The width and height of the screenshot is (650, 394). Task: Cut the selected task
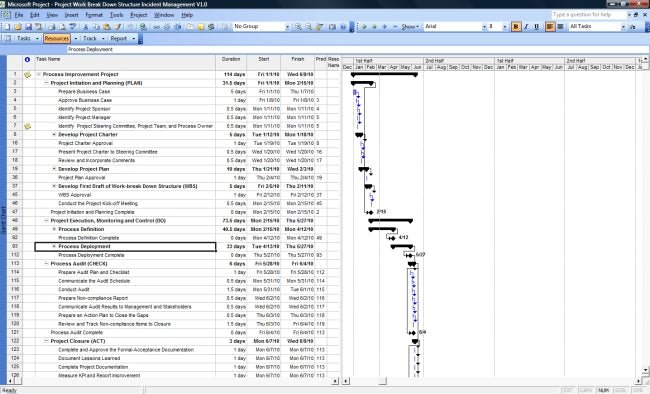pos(86,27)
